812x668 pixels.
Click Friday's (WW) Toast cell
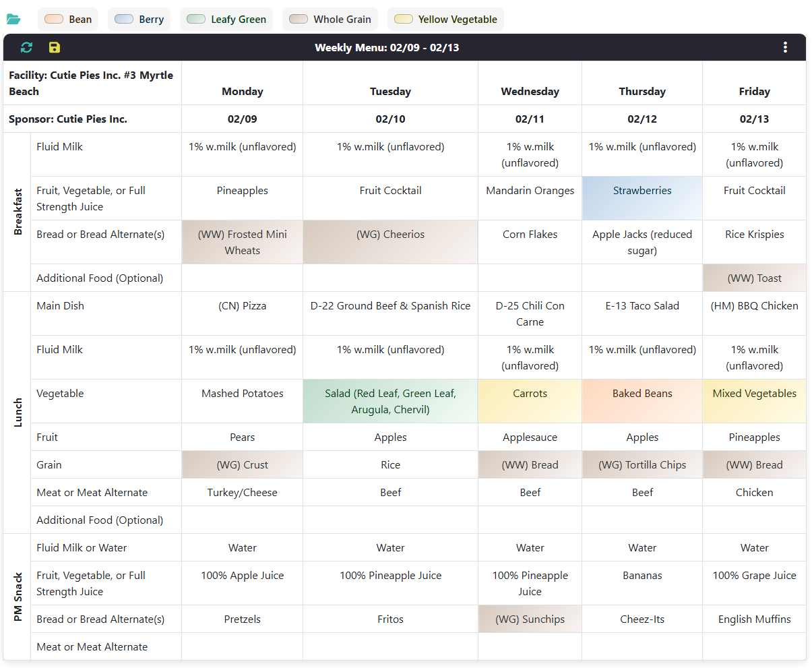tap(754, 278)
